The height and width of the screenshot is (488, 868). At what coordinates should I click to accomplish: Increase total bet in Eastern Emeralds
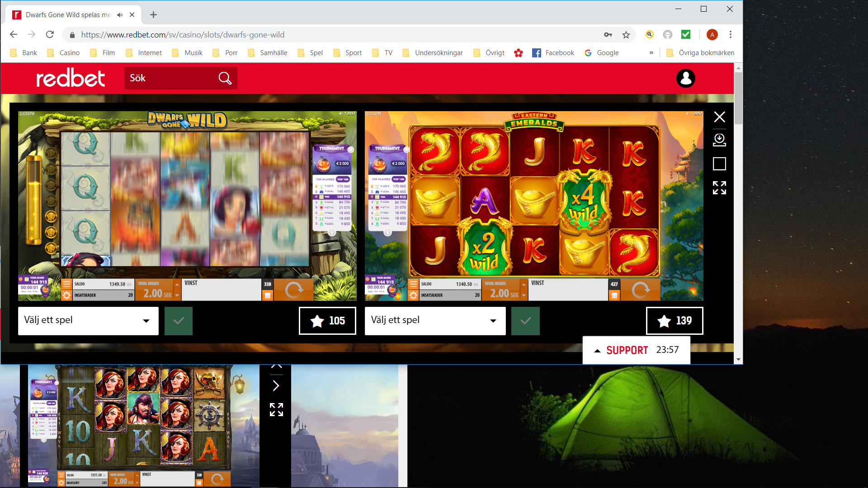click(x=524, y=284)
